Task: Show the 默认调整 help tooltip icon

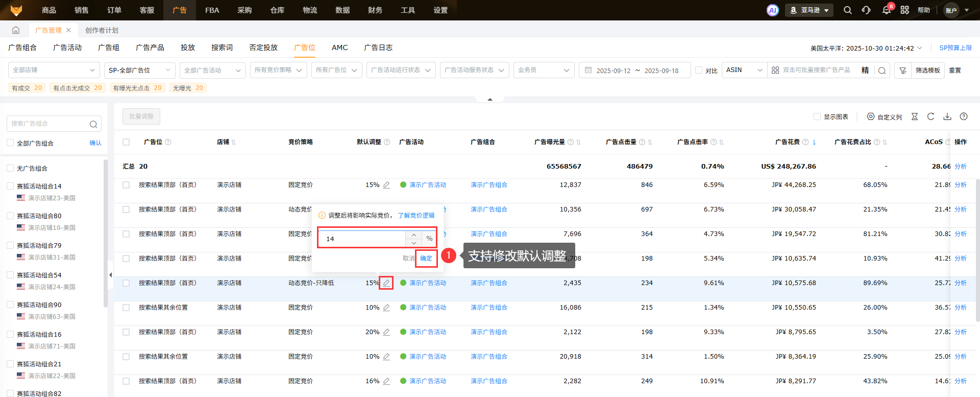Action: click(x=387, y=142)
